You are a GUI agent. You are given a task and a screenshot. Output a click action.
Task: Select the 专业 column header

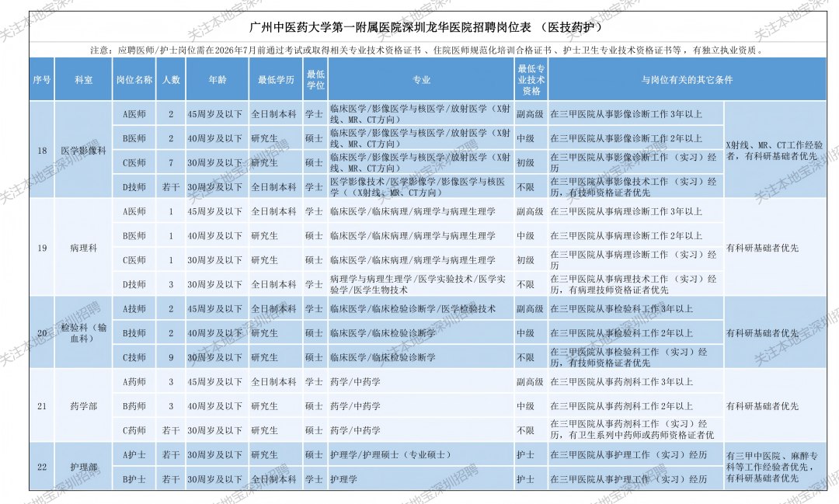click(x=421, y=80)
